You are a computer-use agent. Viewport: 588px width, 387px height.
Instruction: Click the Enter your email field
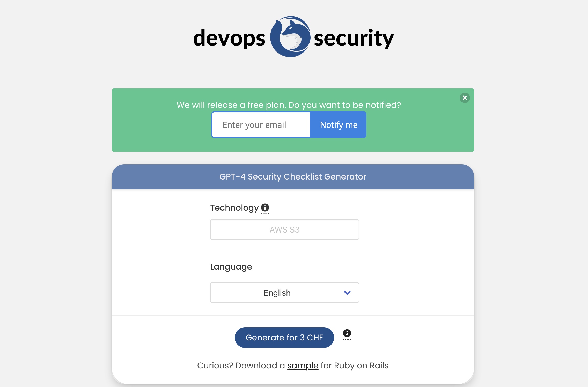(x=261, y=125)
